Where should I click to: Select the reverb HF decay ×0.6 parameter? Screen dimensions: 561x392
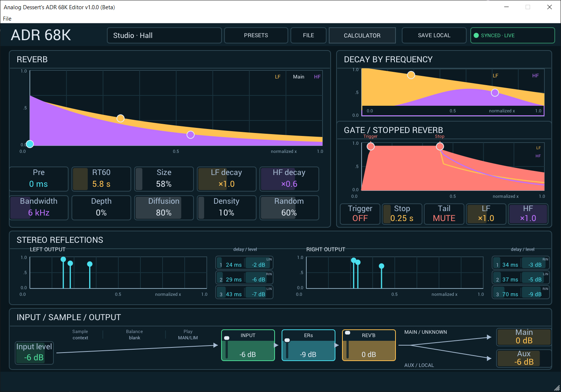coord(289,179)
